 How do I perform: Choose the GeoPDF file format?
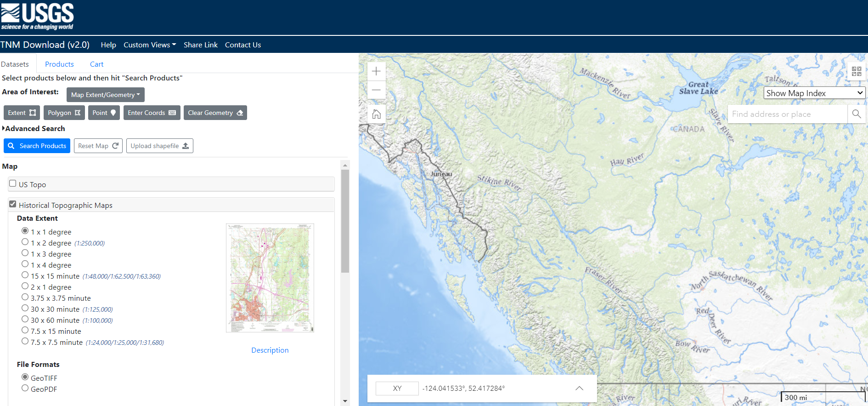click(25, 388)
